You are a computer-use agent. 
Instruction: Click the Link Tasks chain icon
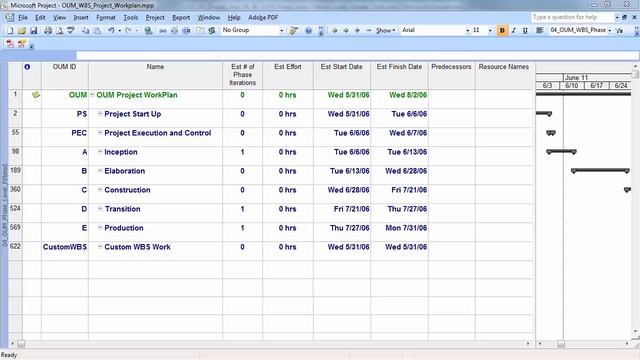point(162,31)
